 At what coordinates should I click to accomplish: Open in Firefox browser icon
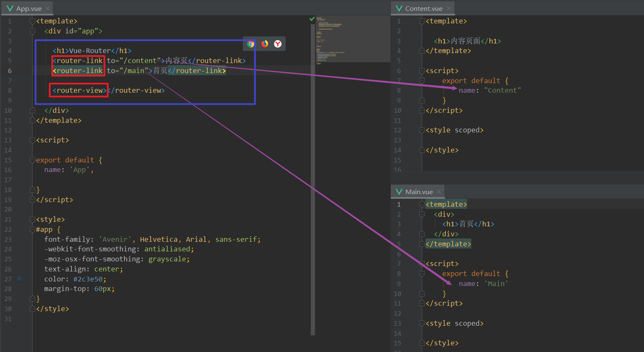(264, 44)
